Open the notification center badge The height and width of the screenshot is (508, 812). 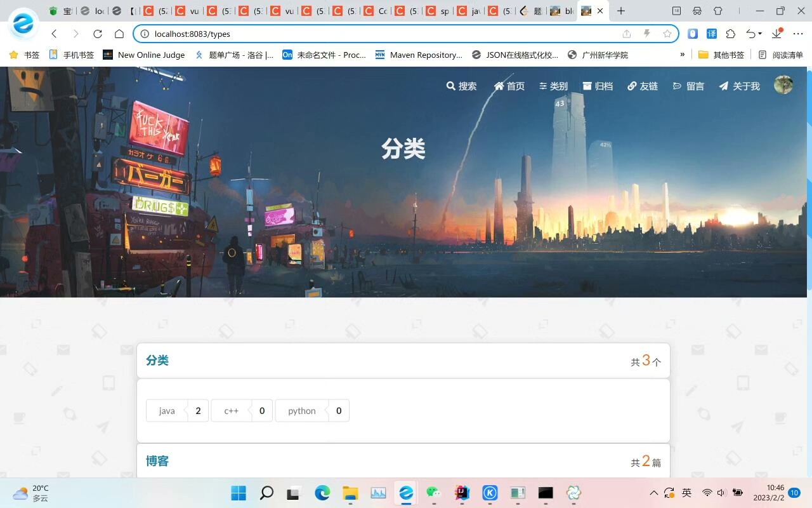794,493
